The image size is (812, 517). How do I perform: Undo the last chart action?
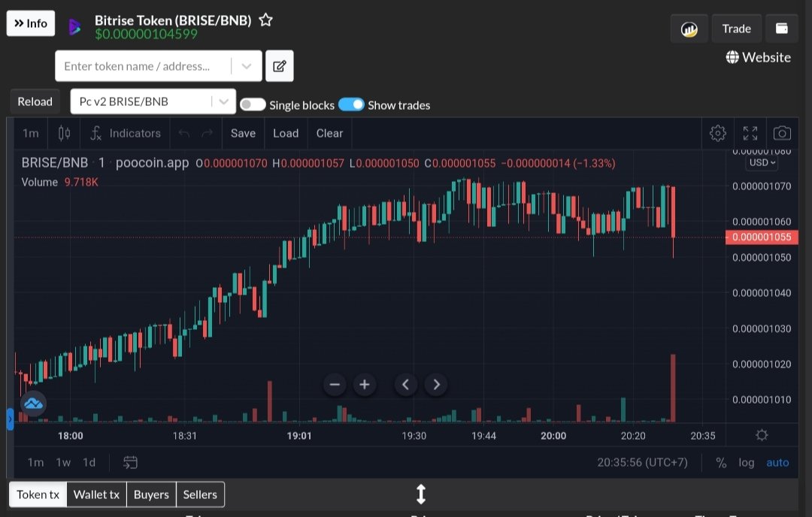click(184, 134)
